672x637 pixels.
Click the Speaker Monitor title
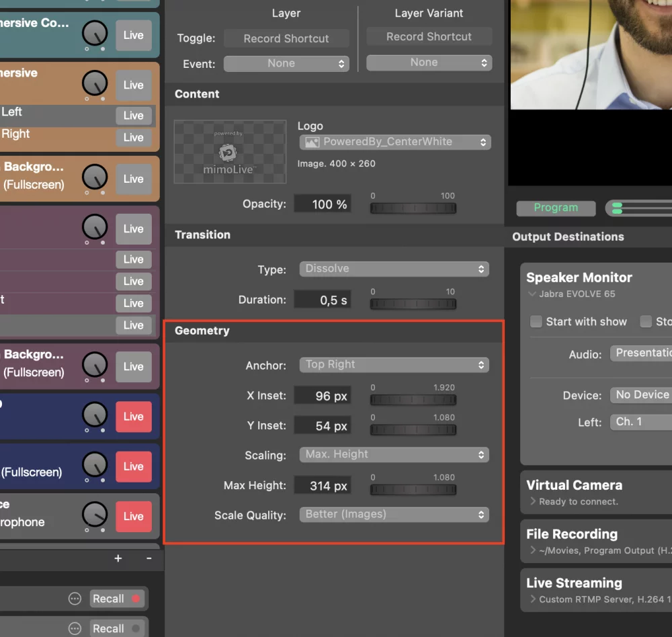pos(579,278)
